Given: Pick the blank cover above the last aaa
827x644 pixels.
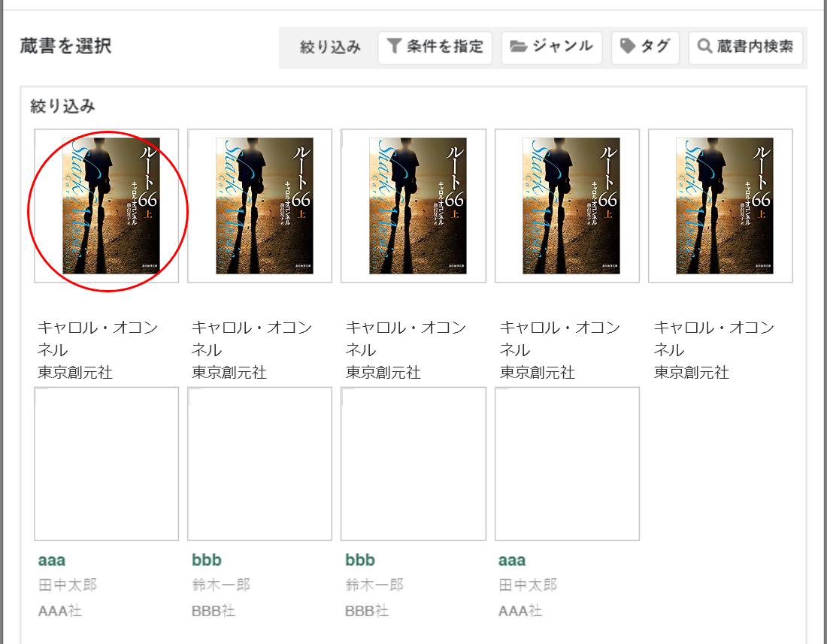Looking at the screenshot, I should pyautogui.click(x=567, y=464).
